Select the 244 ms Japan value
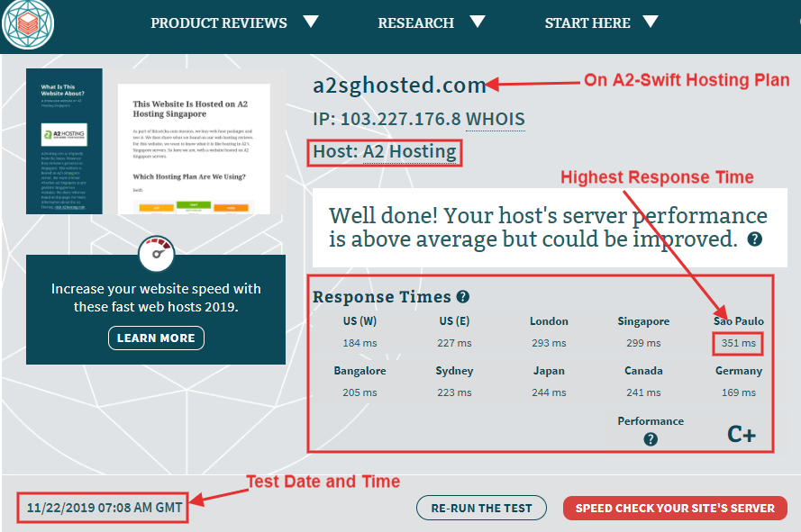The image size is (801, 532). click(549, 392)
